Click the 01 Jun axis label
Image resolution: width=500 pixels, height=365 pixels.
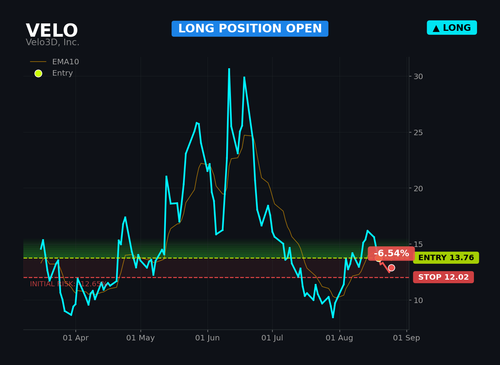click(207, 338)
